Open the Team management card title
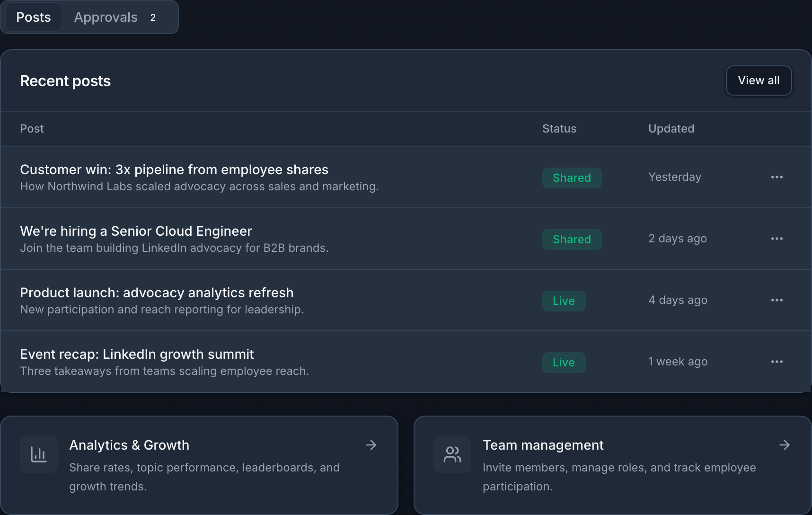The height and width of the screenshot is (515, 812). [x=543, y=445]
